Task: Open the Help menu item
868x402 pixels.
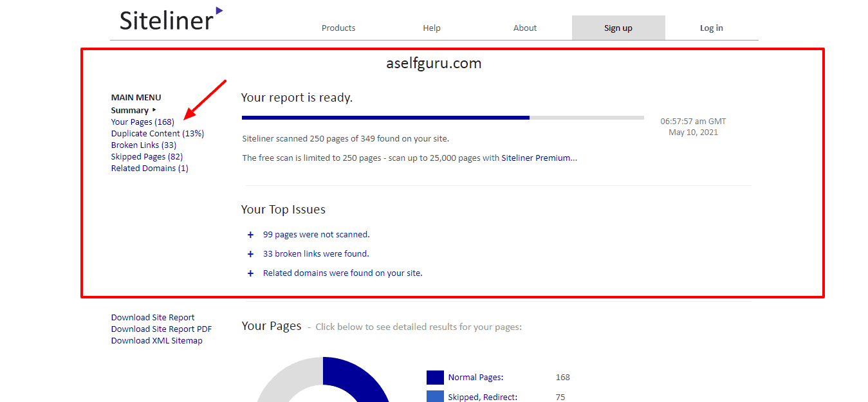Action: [432, 28]
